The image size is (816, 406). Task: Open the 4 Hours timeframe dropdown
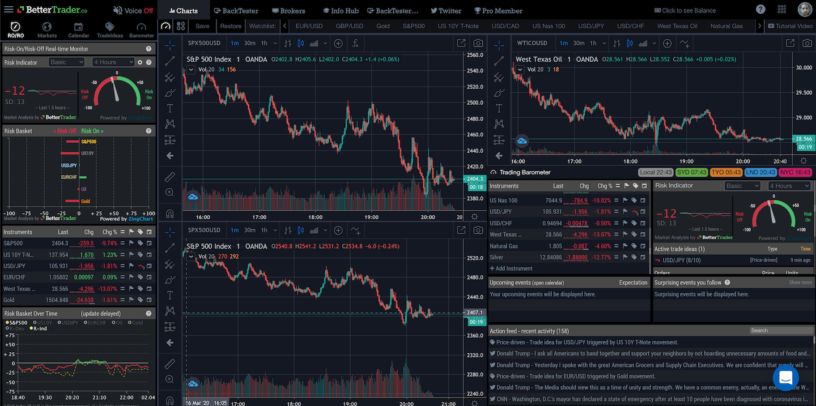113,62
